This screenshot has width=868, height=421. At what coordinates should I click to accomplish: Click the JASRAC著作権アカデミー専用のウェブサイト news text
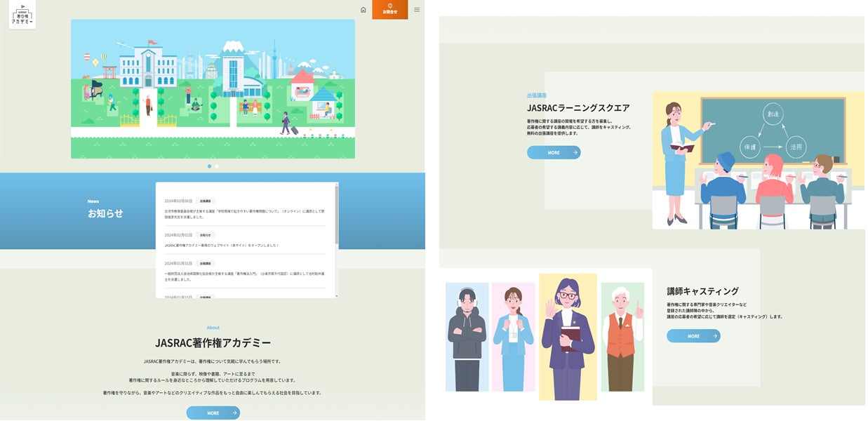[222, 246]
